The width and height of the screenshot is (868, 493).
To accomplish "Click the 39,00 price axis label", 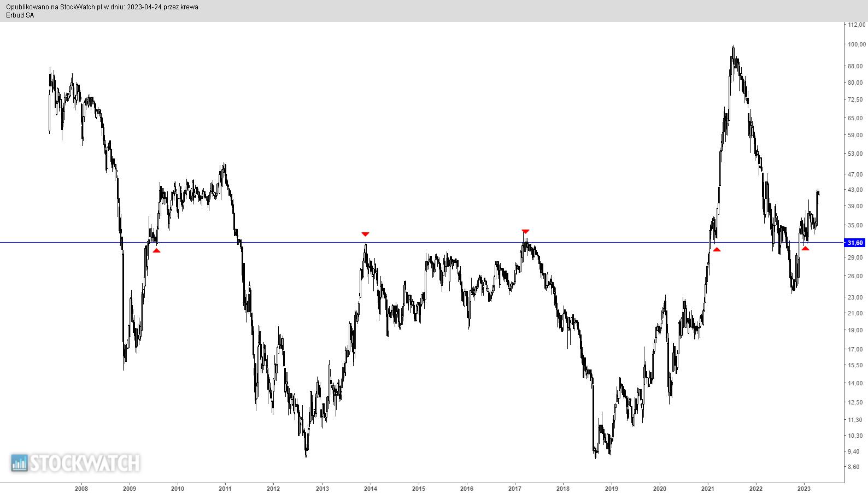I will [x=855, y=206].
